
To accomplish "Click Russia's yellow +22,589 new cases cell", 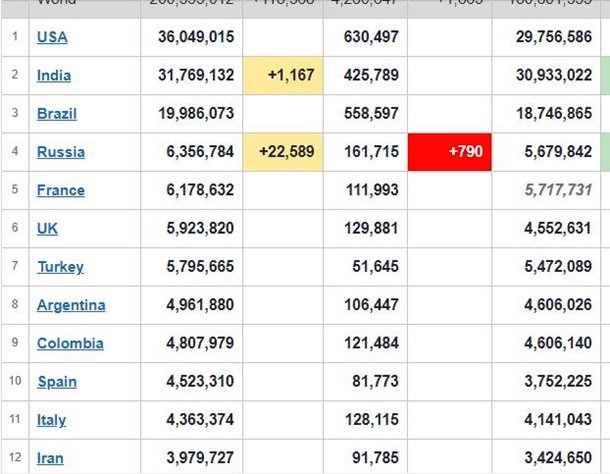I will 281,152.
